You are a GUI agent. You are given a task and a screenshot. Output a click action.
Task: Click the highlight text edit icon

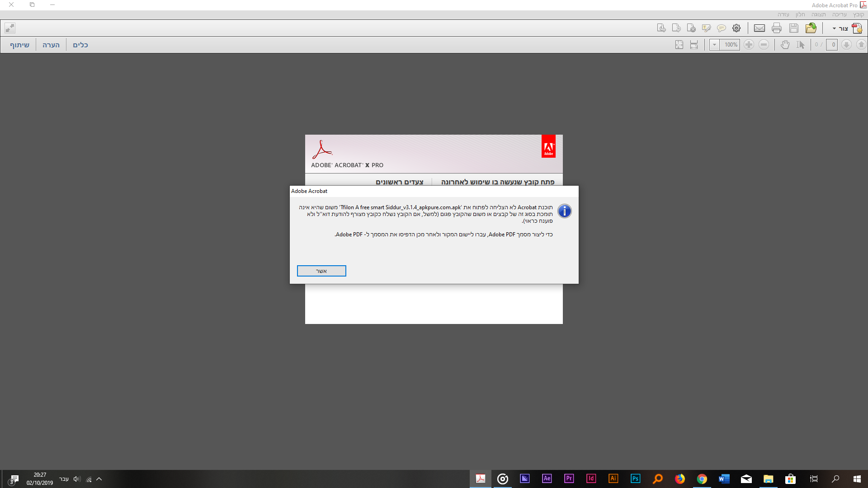(706, 28)
